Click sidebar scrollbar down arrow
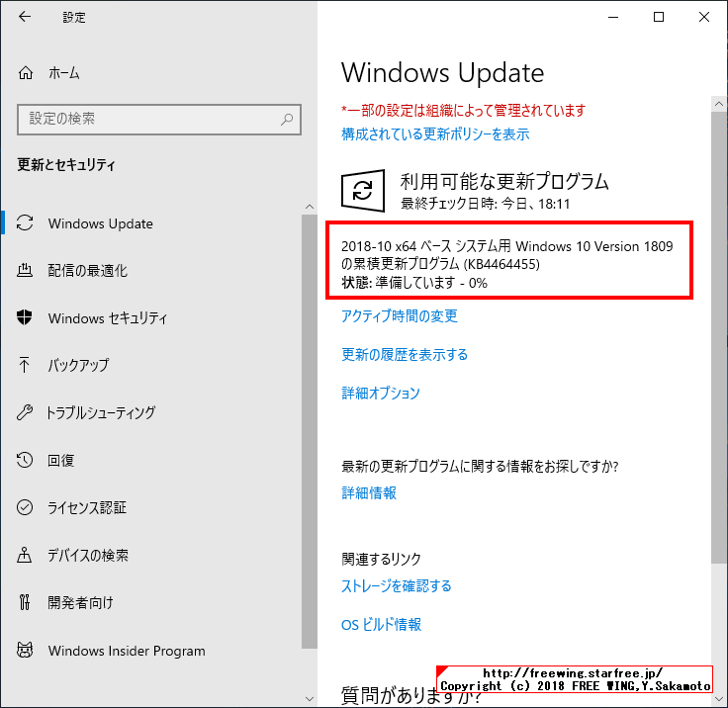728x708 pixels. (310, 698)
